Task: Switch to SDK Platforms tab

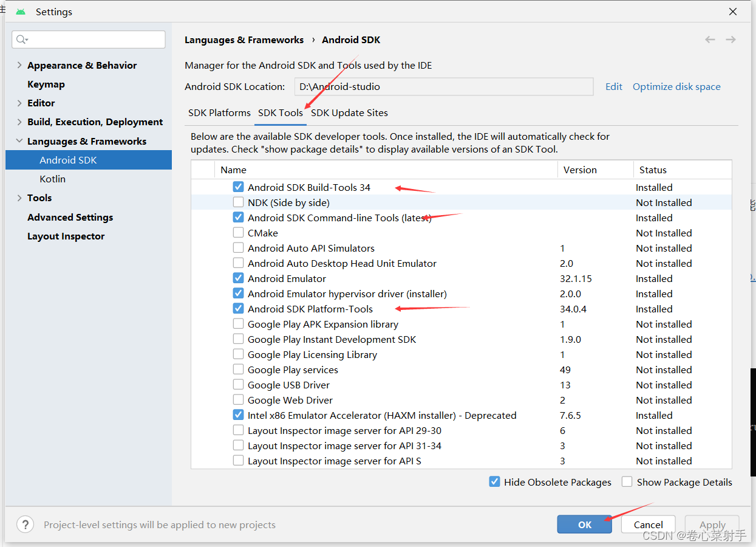Action: (x=219, y=112)
